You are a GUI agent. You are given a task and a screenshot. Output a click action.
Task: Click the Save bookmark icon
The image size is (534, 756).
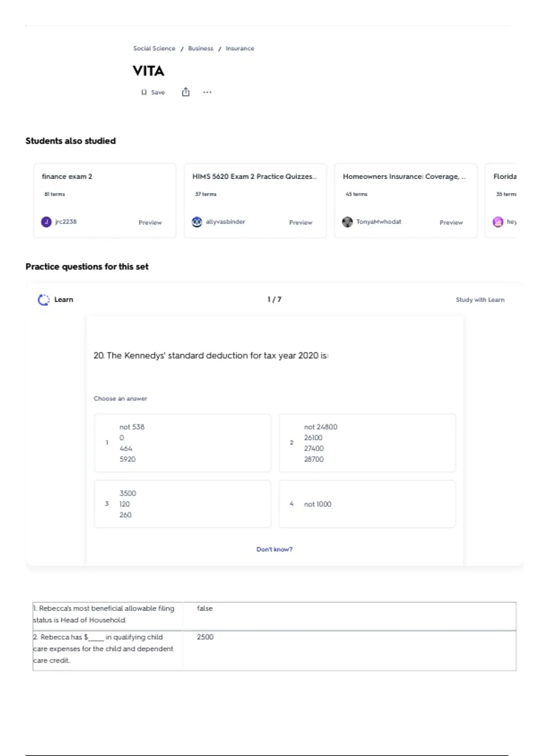pos(144,92)
